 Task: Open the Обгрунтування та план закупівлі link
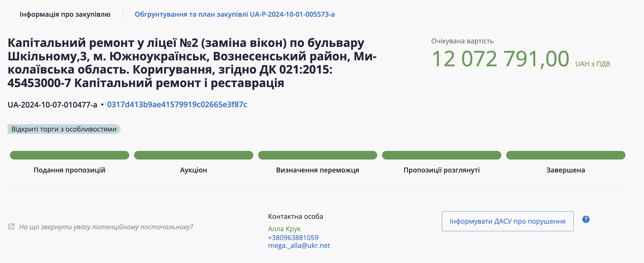234,14
